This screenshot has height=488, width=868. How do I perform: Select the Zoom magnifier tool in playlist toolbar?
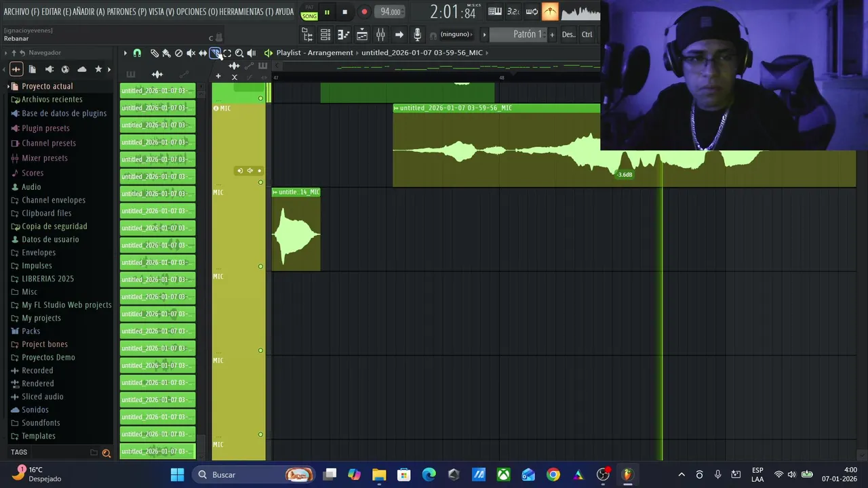click(239, 53)
